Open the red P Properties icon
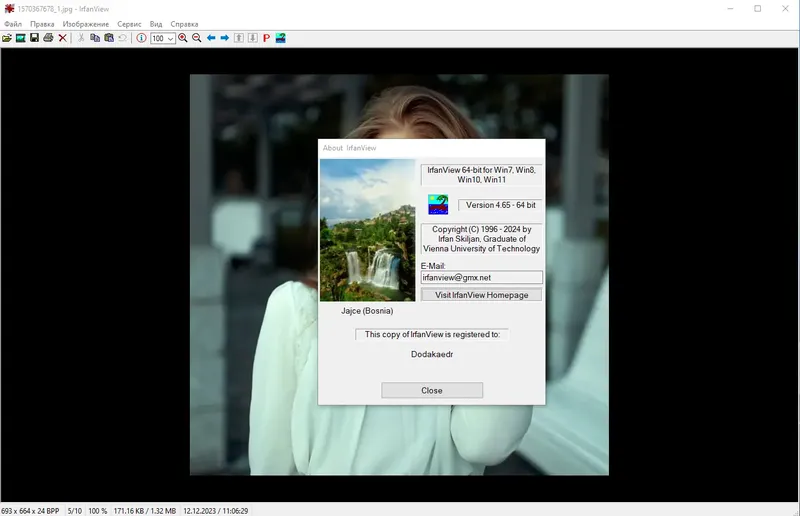This screenshot has height=516, width=800. pyautogui.click(x=266, y=38)
